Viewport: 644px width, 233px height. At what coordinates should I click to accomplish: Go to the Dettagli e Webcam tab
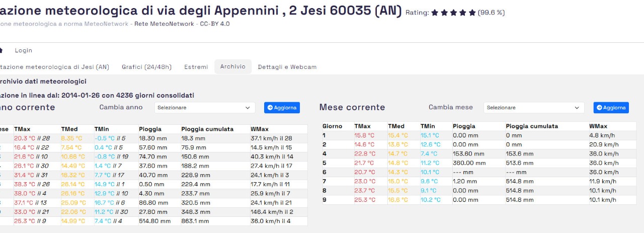click(287, 67)
